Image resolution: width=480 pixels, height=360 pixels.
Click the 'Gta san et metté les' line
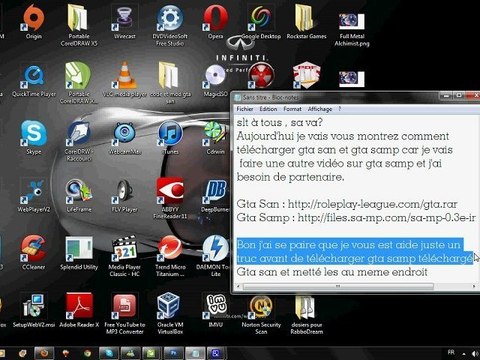click(x=332, y=272)
